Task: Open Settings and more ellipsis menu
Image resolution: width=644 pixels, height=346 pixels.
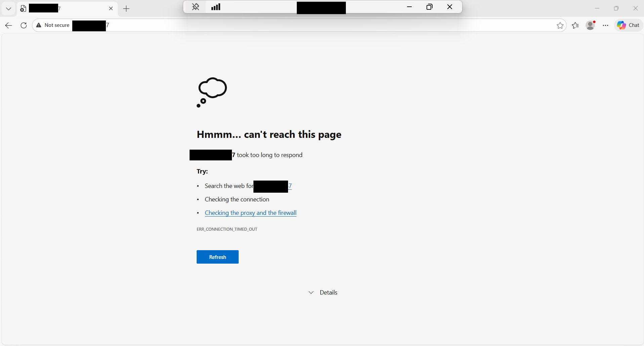Action: (606, 25)
